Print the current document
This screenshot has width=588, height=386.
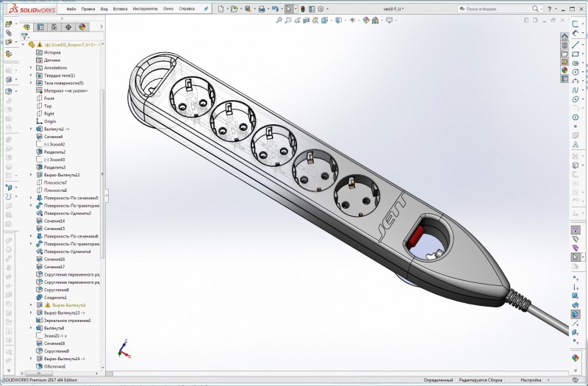click(262, 9)
